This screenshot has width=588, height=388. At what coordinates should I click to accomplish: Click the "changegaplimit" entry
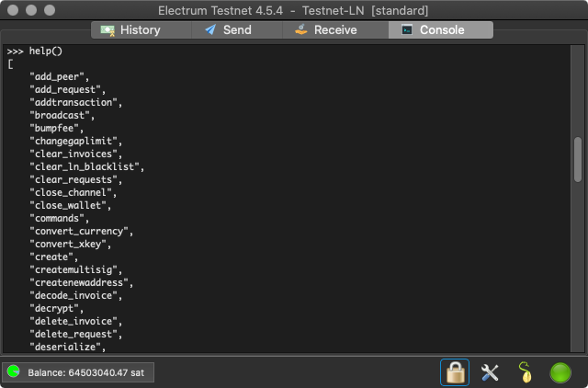[75, 142]
